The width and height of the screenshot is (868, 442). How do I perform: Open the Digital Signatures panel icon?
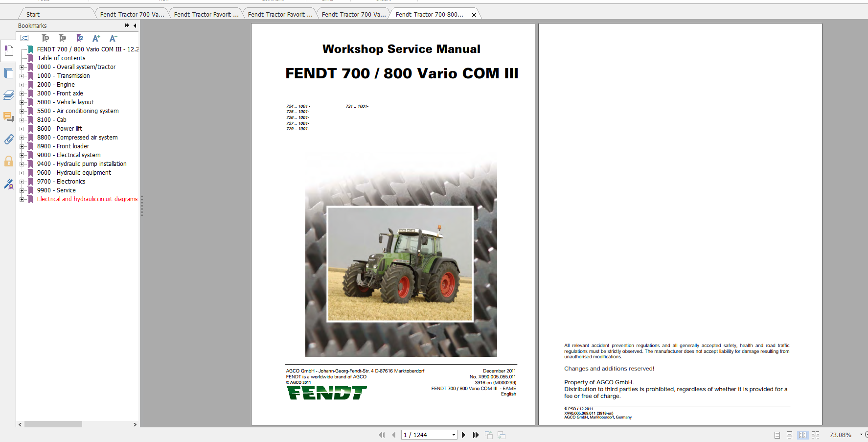coord(8,184)
